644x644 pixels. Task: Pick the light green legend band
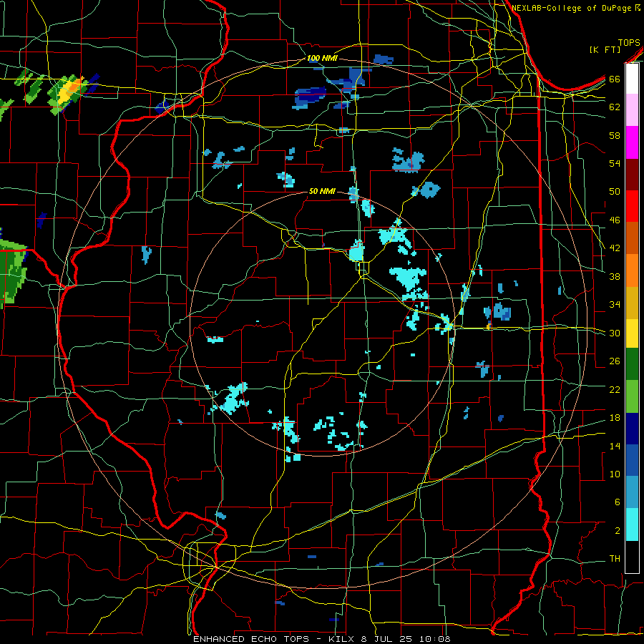click(x=632, y=396)
